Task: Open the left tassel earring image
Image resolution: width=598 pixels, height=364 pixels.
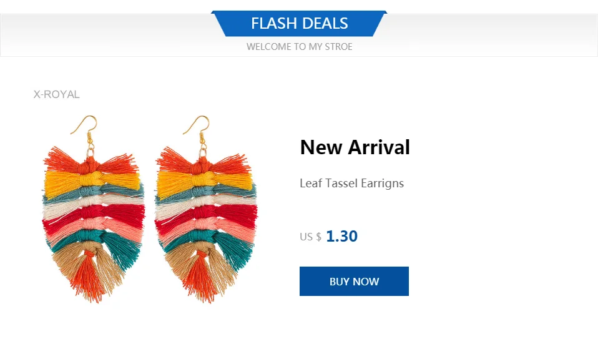Action: [x=94, y=209]
